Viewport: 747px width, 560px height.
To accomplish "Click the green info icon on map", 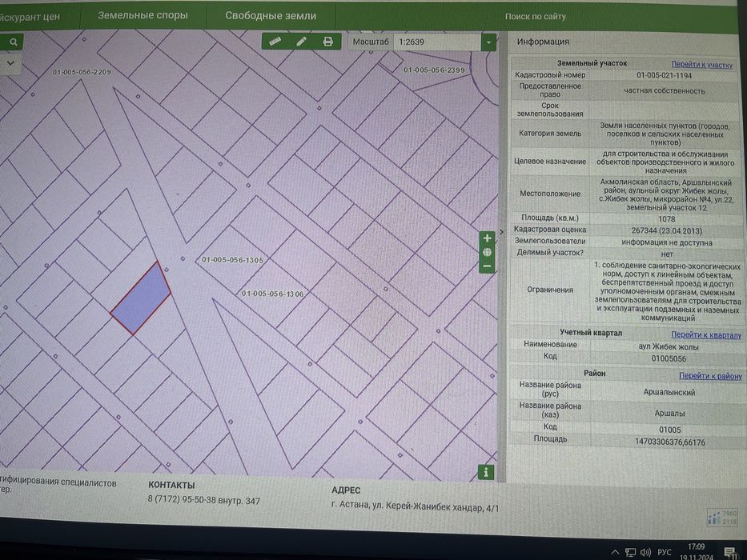I will pos(485,472).
